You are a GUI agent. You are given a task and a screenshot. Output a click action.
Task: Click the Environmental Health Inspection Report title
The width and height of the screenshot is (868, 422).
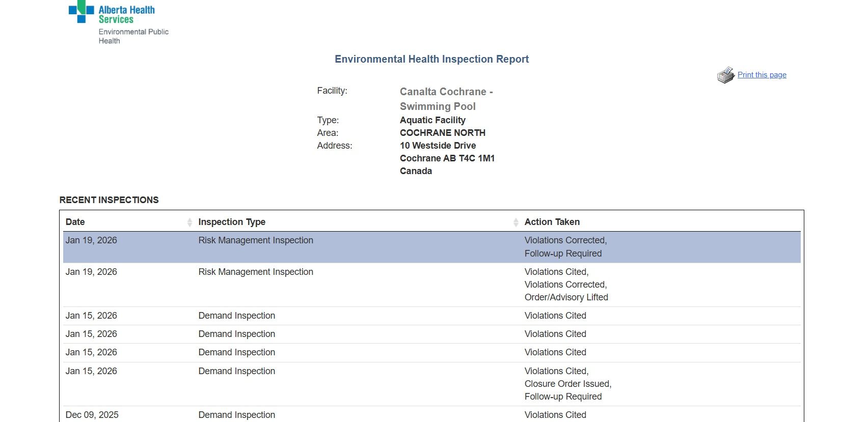pos(431,59)
